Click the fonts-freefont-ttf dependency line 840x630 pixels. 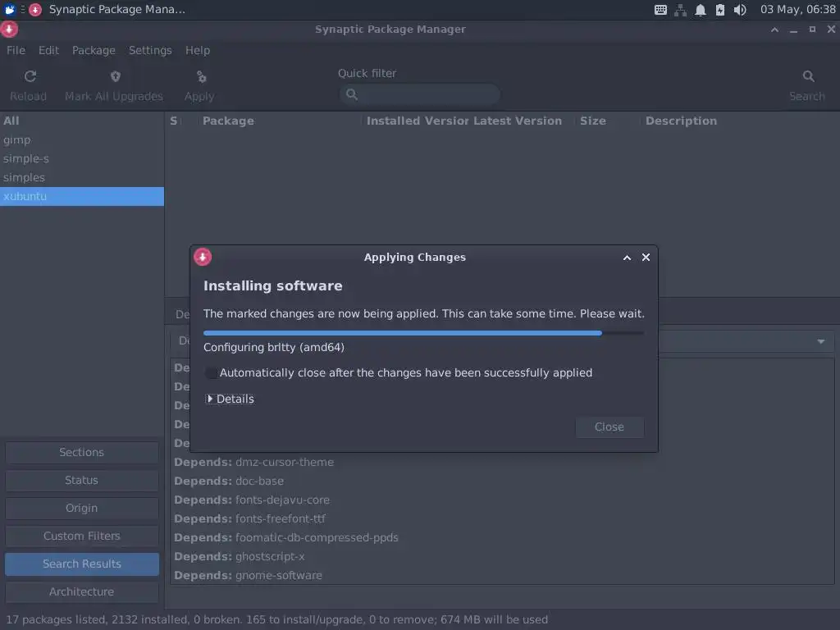point(249,518)
